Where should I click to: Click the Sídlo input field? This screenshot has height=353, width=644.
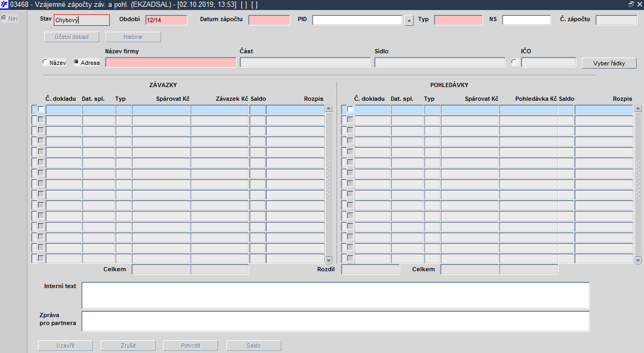coord(440,62)
